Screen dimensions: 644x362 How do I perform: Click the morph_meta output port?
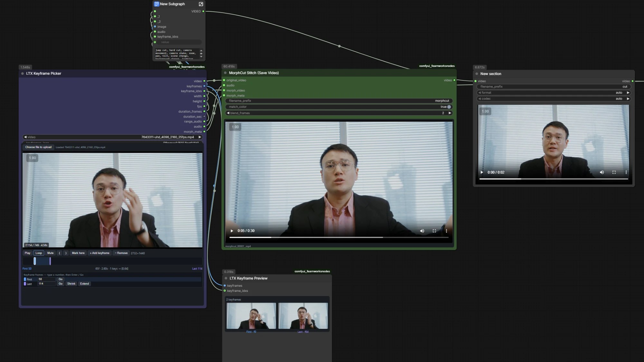tap(204, 132)
